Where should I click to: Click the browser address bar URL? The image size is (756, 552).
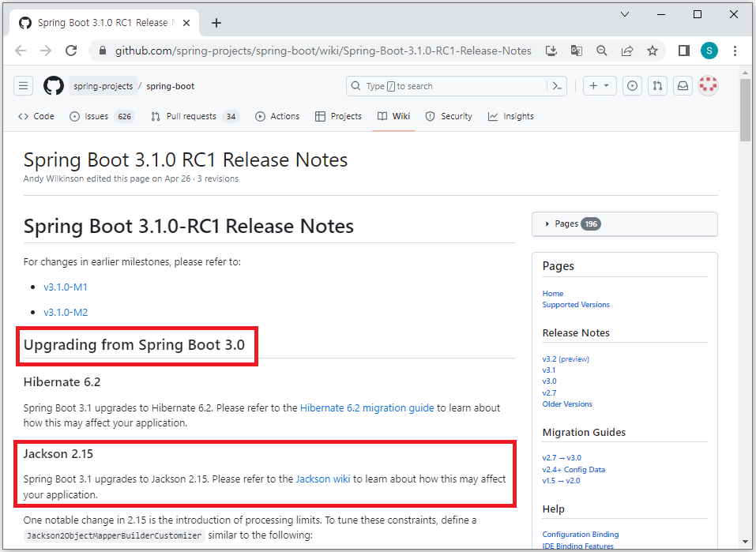[323, 51]
